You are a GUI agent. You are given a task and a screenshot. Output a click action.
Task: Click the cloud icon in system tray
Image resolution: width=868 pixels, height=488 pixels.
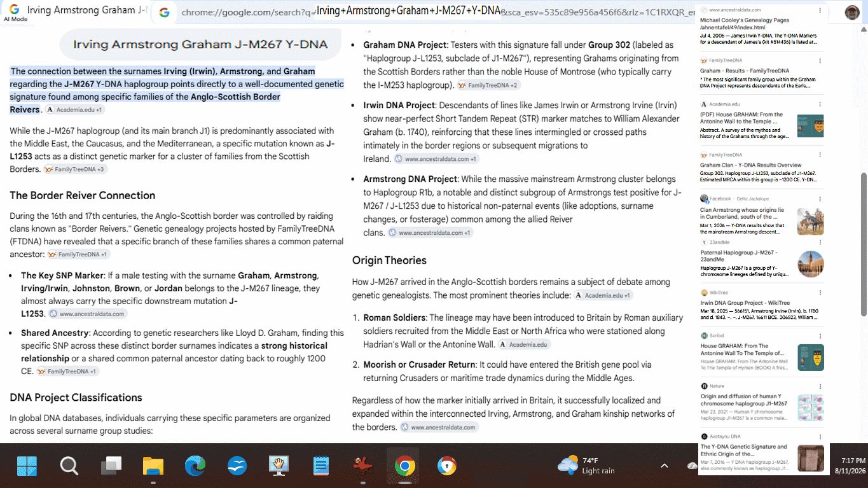pyautogui.click(x=692, y=466)
